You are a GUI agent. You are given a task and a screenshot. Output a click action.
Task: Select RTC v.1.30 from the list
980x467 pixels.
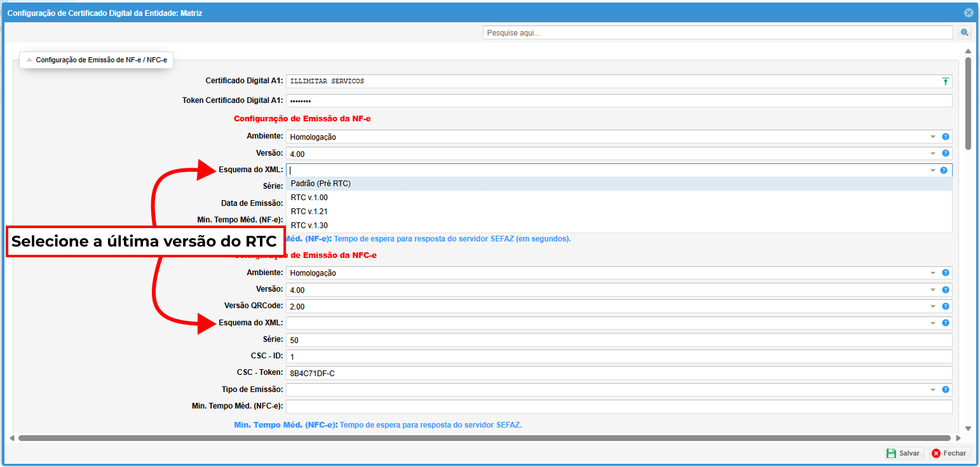click(x=310, y=226)
